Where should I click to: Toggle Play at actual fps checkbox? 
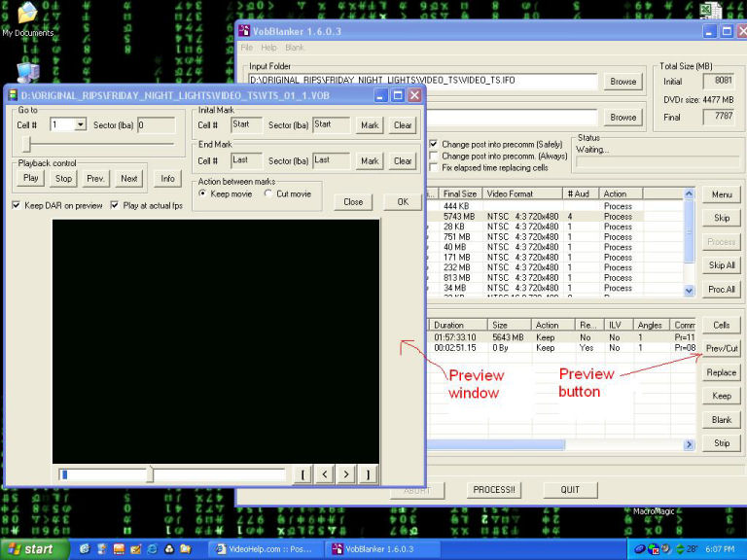pyautogui.click(x=115, y=205)
